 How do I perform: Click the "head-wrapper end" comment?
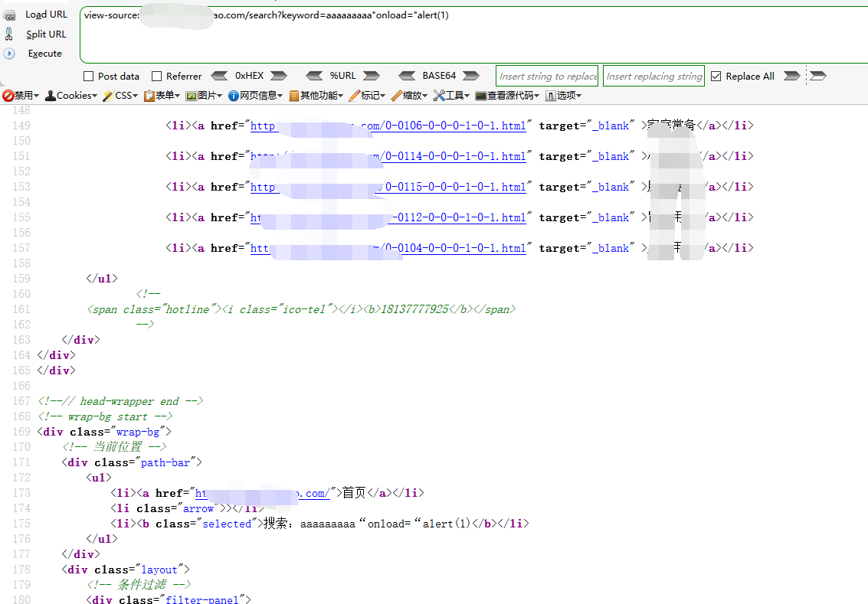coord(120,401)
